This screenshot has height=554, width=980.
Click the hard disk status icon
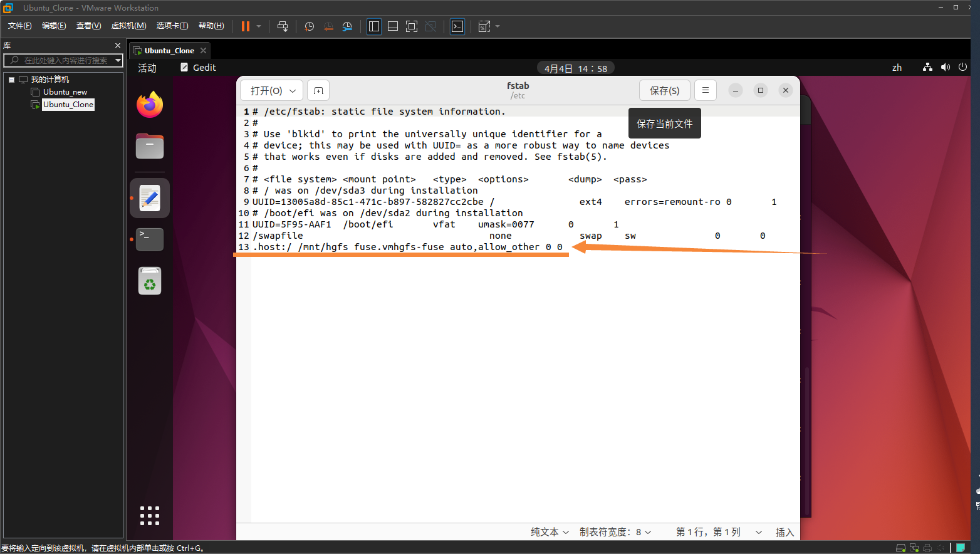[x=901, y=548]
